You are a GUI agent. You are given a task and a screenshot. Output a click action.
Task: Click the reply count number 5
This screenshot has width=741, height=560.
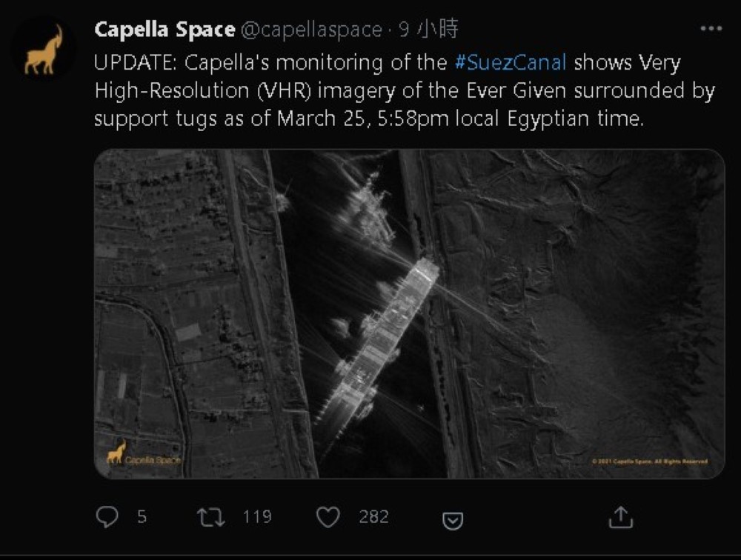point(142,516)
